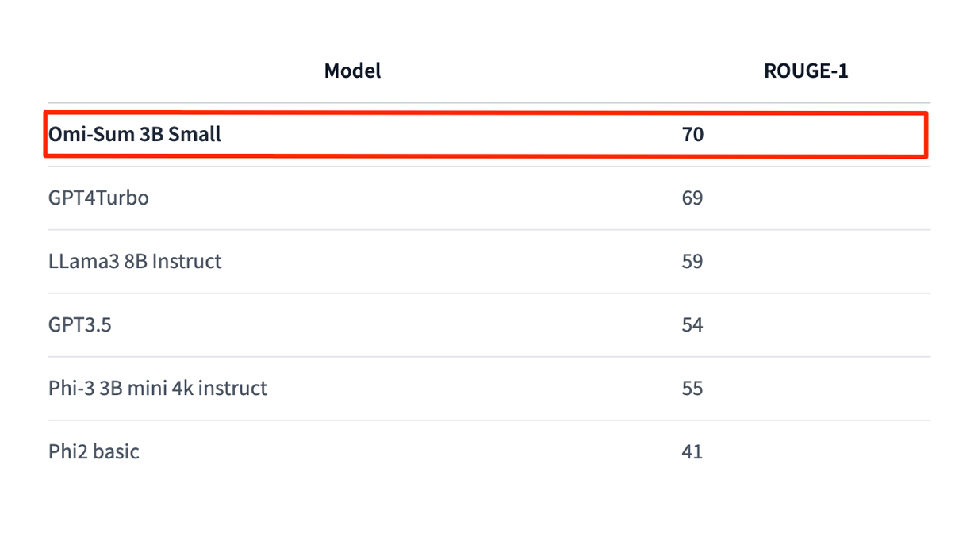
Task: Select the Phi2 basic model name
Action: coord(94,451)
